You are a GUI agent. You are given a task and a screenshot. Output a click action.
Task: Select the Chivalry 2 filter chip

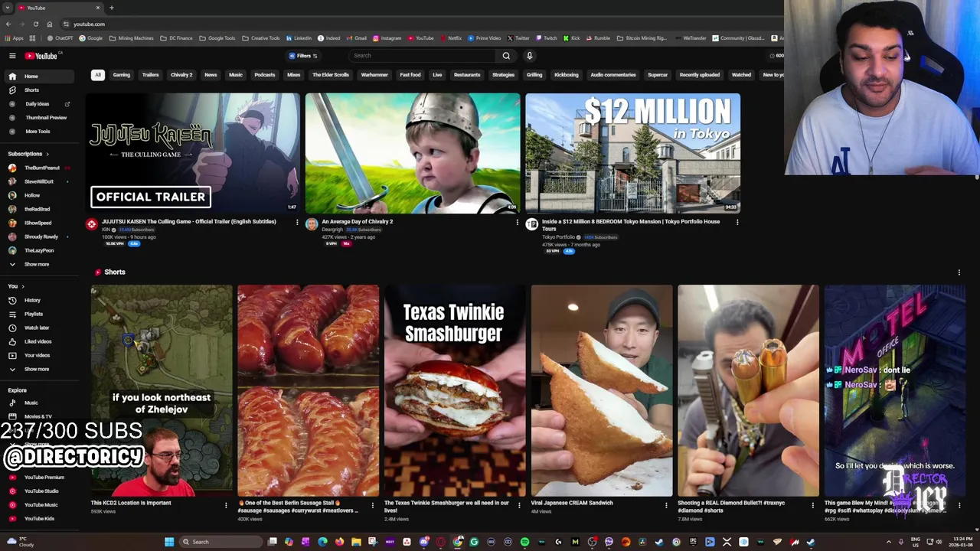tap(181, 75)
